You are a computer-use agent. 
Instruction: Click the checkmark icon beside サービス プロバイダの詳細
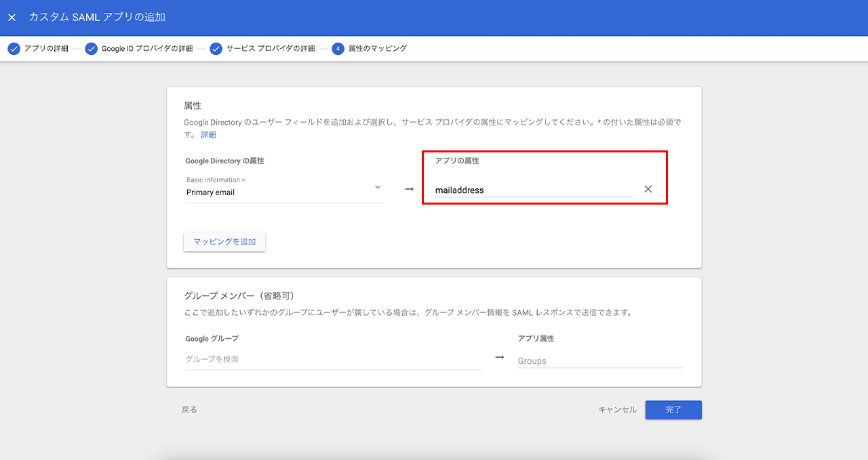(x=216, y=49)
